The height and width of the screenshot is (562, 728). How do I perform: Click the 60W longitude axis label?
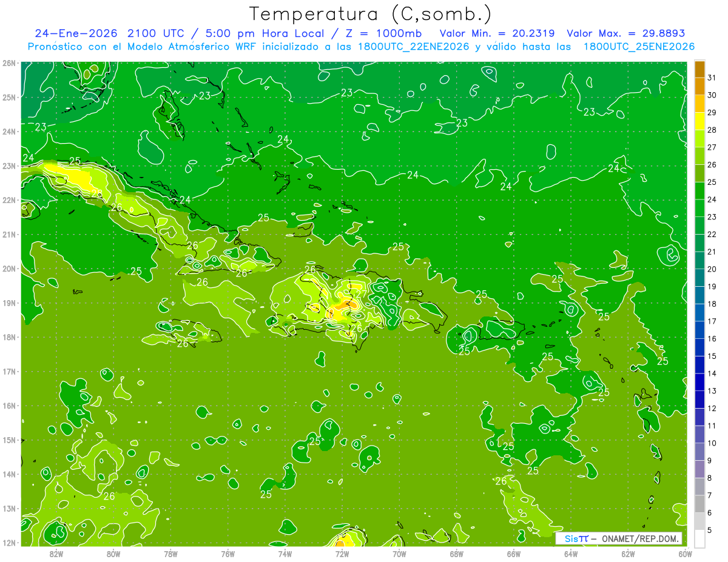[x=685, y=554]
